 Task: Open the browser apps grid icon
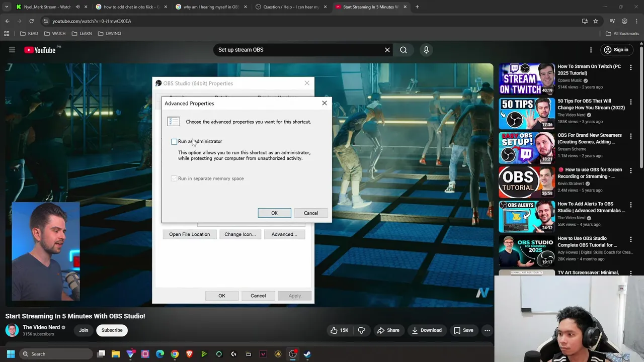coord(7,33)
